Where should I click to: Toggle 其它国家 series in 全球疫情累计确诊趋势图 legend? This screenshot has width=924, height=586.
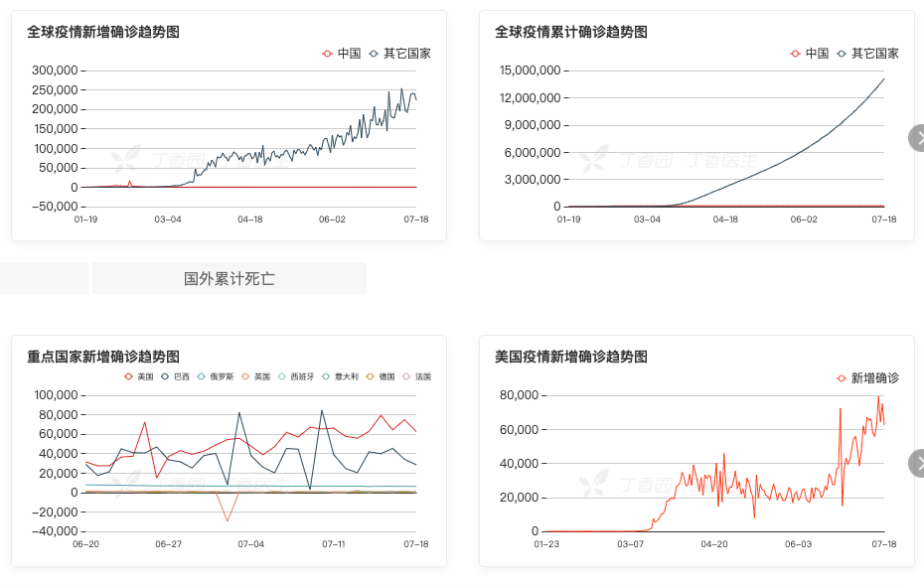[x=867, y=54]
